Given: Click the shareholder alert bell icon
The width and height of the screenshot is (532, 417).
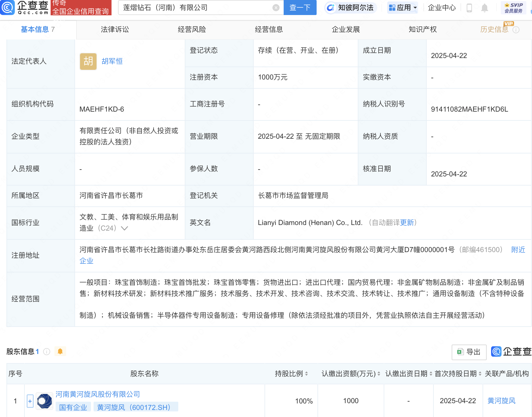Looking at the screenshot, I should (60, 351).
